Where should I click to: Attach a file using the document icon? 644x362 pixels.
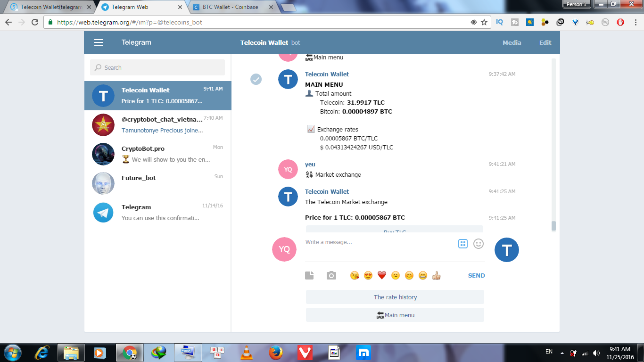309,275
